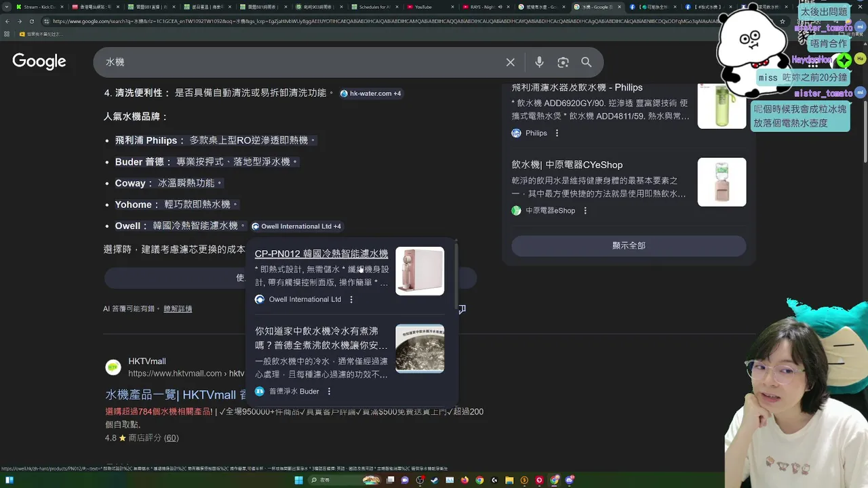Viewport: 868px width, 488px height.
Task: Open 你知道家中飲水機冷水有煮沸嗎 article link
Action: (x=321, y=338)
